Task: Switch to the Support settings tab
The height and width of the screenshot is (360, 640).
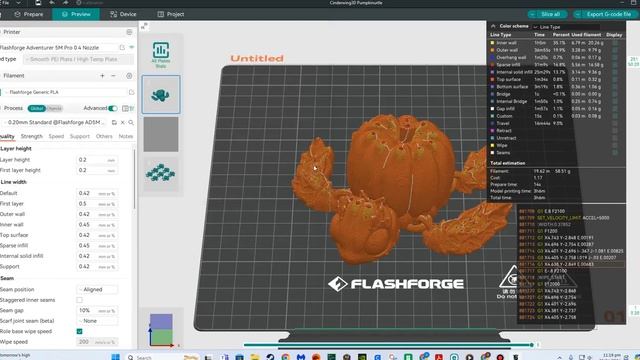Action: pos(80,136)
